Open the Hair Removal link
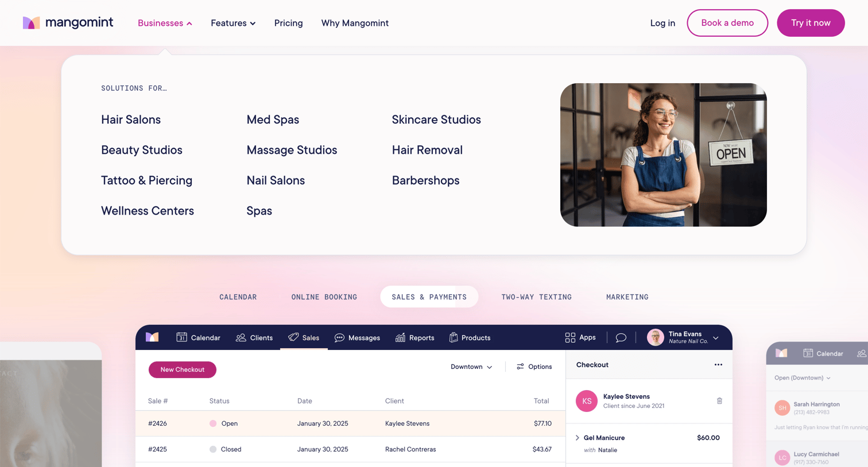 427,150
